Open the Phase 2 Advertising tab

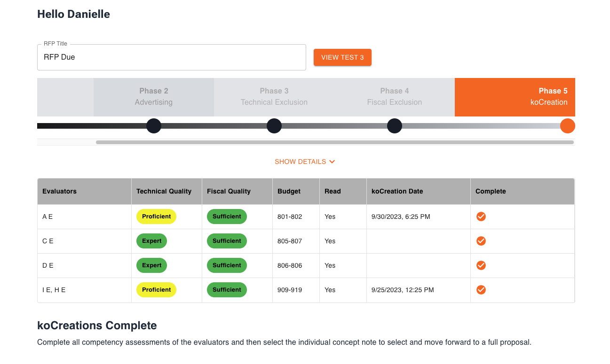(x=154, y=97)
